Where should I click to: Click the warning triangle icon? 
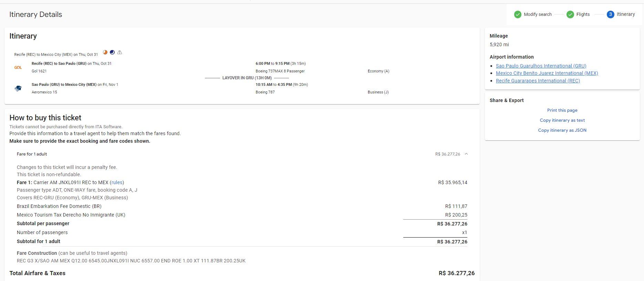[120, 52]
